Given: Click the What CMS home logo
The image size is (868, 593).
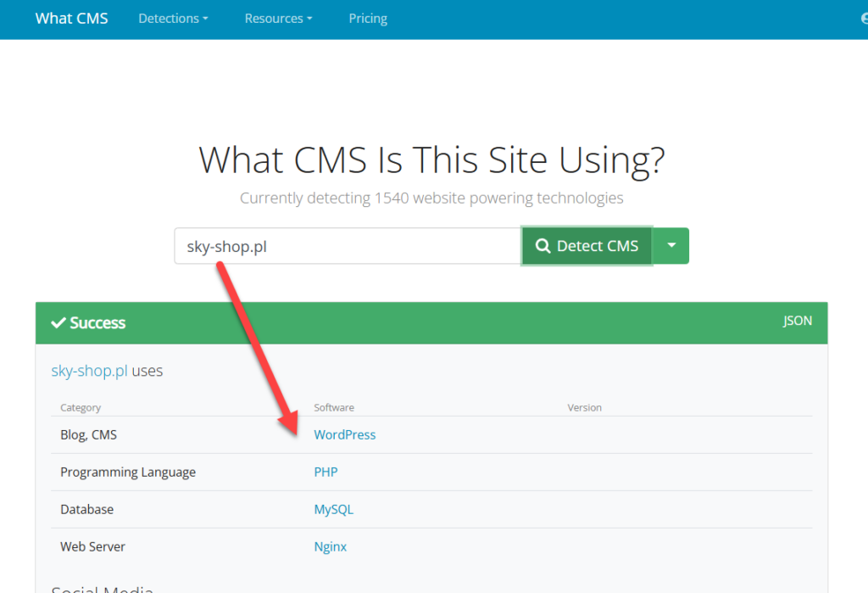Looking at the screenshot, I should pyautogui.click(x=71, y=19).
